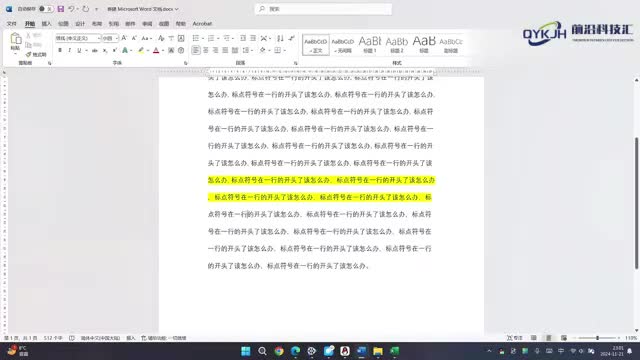Click the Decrease Font Size icon
Image resolution: width=640 pixels, height=360 pixels.
tap(134, 38)
